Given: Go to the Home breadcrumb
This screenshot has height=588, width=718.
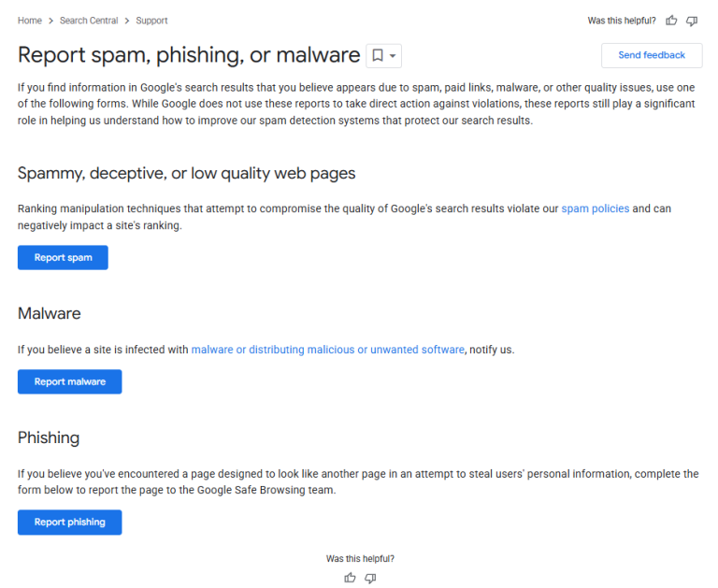Looking at the screenshot, I should [29, 21].
